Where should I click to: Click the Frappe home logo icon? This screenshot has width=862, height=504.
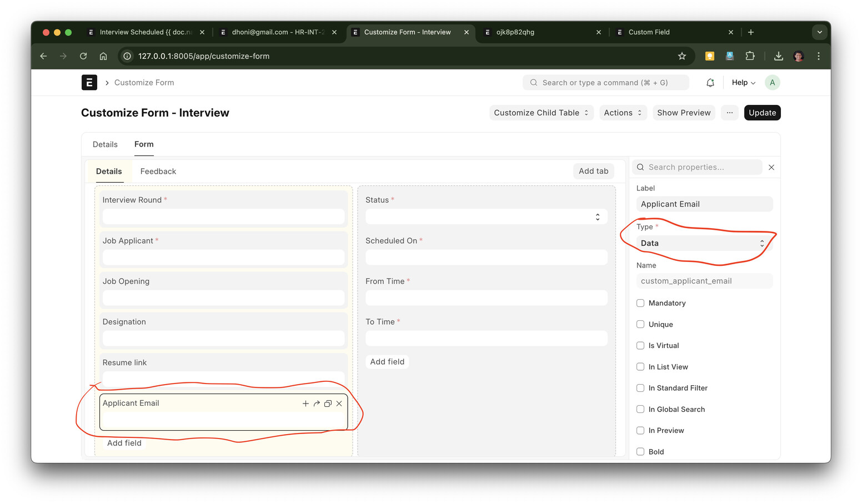click(89, 82)
